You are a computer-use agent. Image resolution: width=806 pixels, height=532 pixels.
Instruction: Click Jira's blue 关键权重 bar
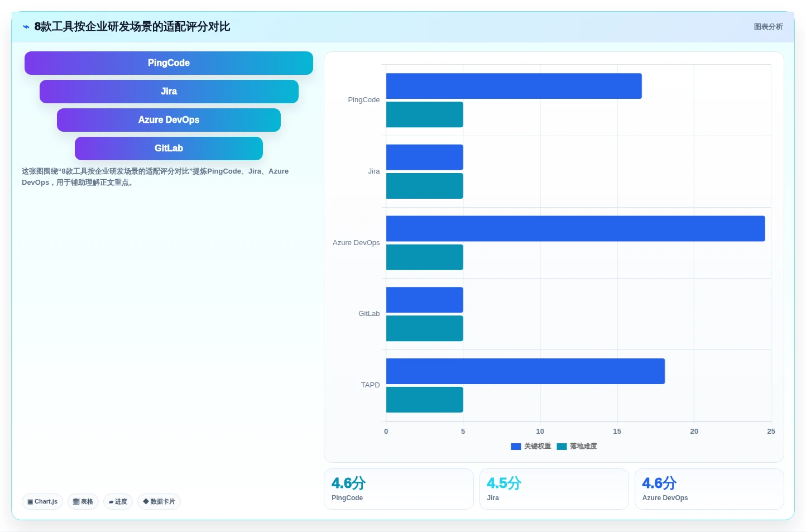tap(425, 157)
